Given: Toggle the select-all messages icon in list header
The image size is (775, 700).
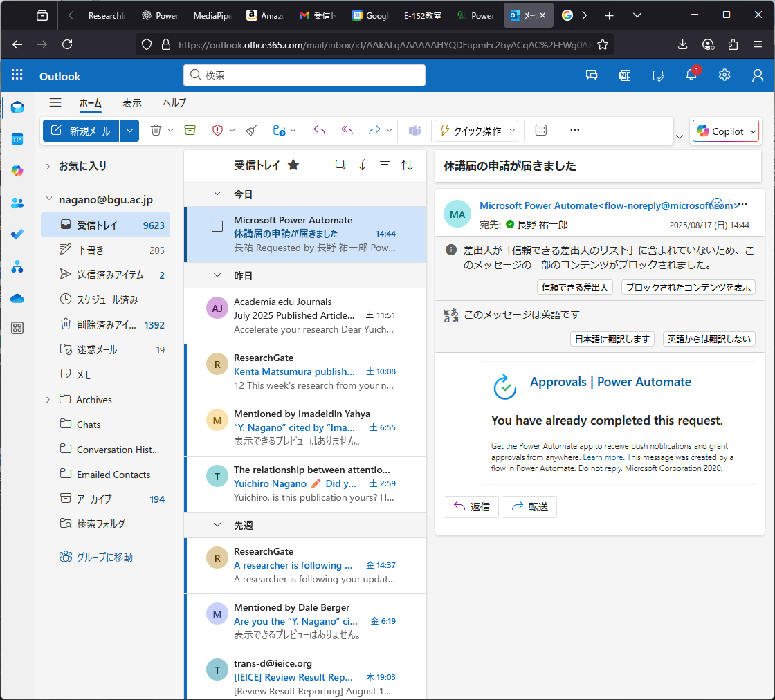Looking at the screenshot, I should [340, 165].
